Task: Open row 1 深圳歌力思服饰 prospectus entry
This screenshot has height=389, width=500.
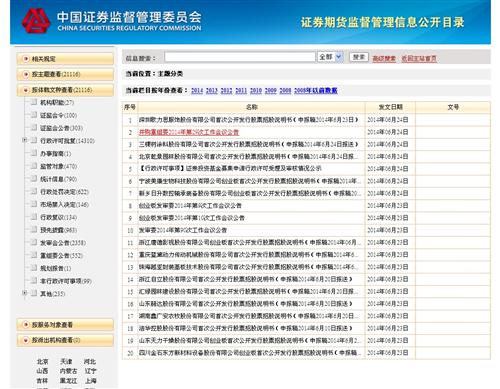Action: point(249,120)
